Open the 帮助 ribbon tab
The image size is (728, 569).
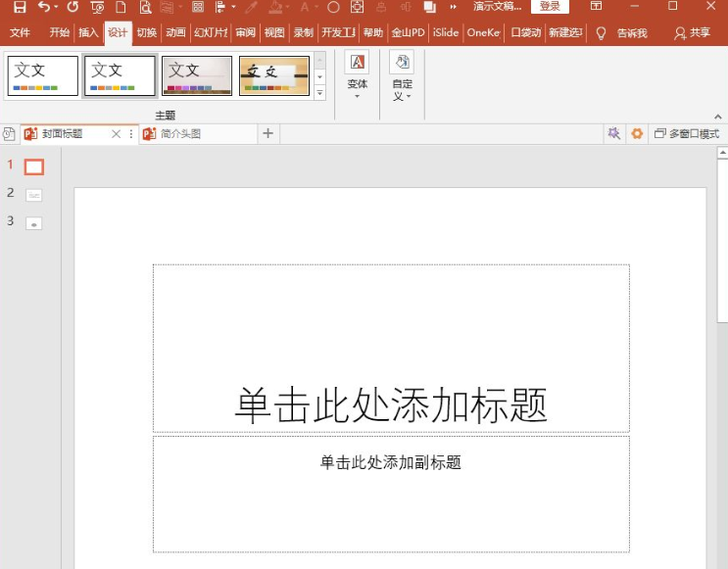[x=373, y=32]
